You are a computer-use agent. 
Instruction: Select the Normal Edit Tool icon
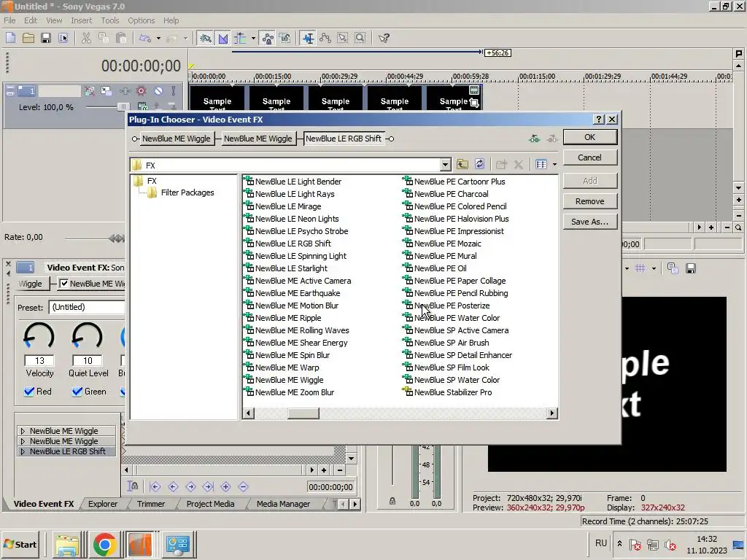309,38
